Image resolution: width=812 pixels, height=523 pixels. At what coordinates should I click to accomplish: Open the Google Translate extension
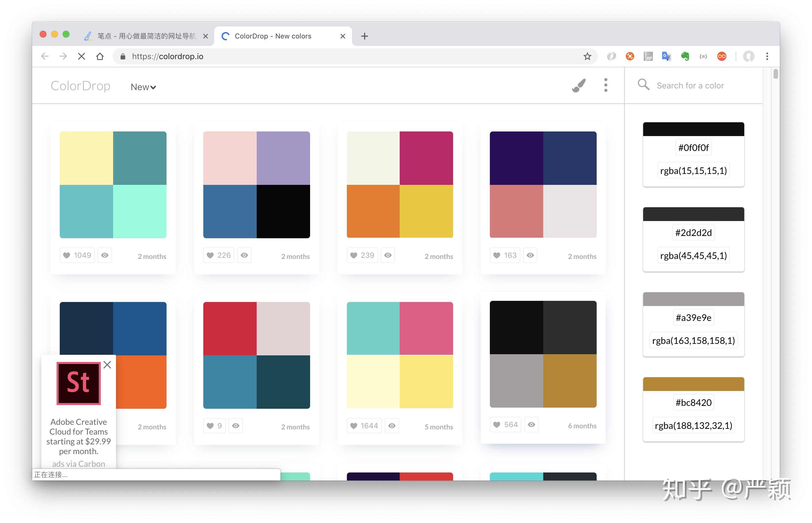pyautogui.click(x=666, y=56)
